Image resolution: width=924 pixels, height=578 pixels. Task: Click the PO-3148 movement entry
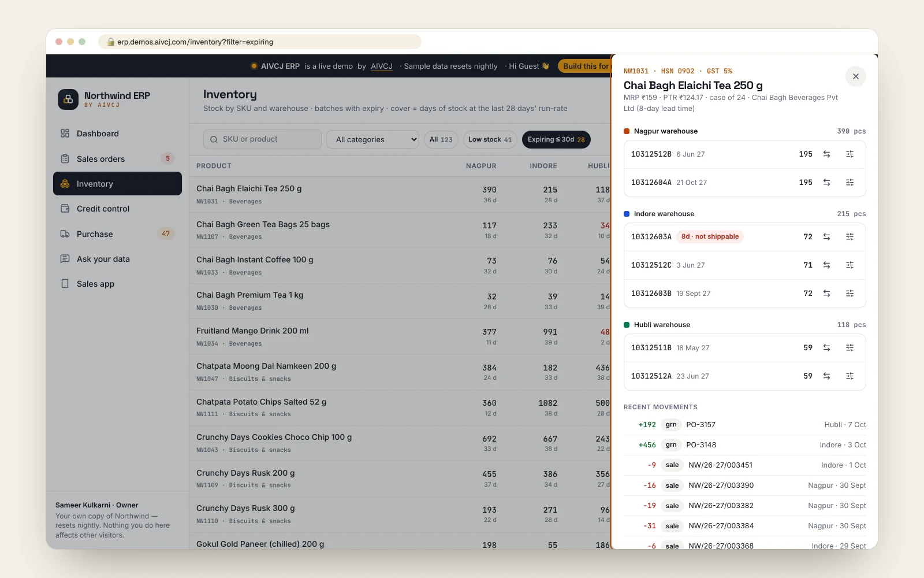745,445
